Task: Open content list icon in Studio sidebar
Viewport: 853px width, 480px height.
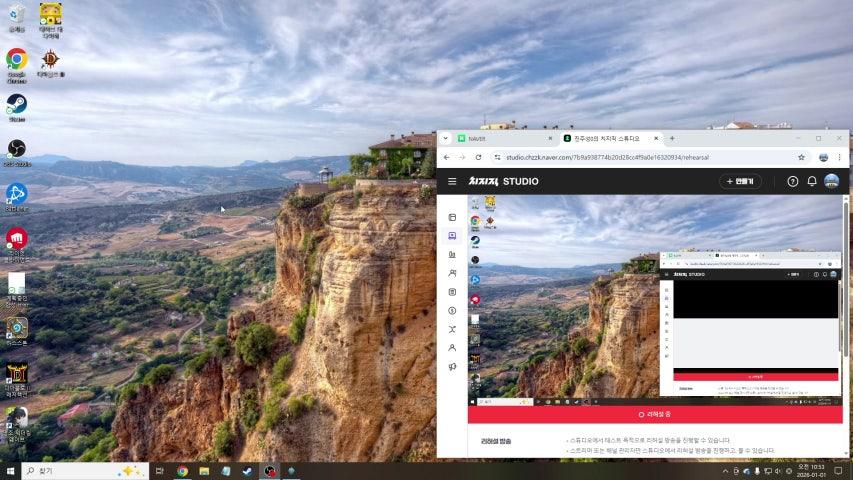Action: (x=452, y=292)
